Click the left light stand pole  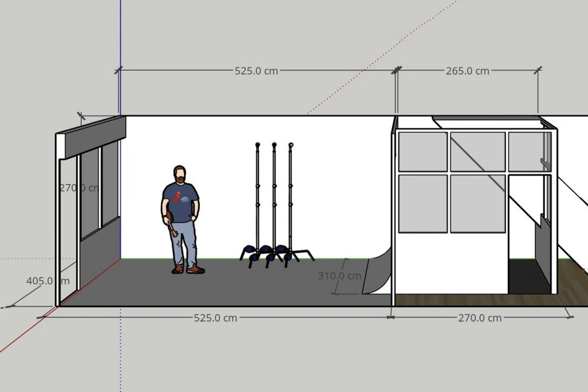point(258,196)
